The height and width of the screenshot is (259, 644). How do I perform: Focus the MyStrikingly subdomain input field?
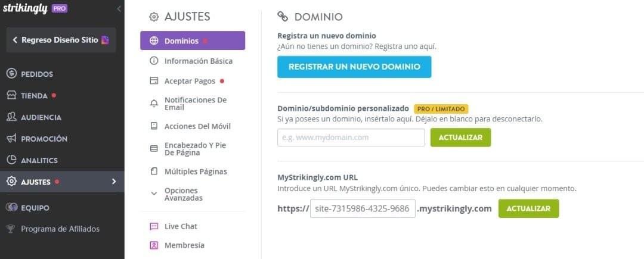pyautogui.click(x=363, y=208)
